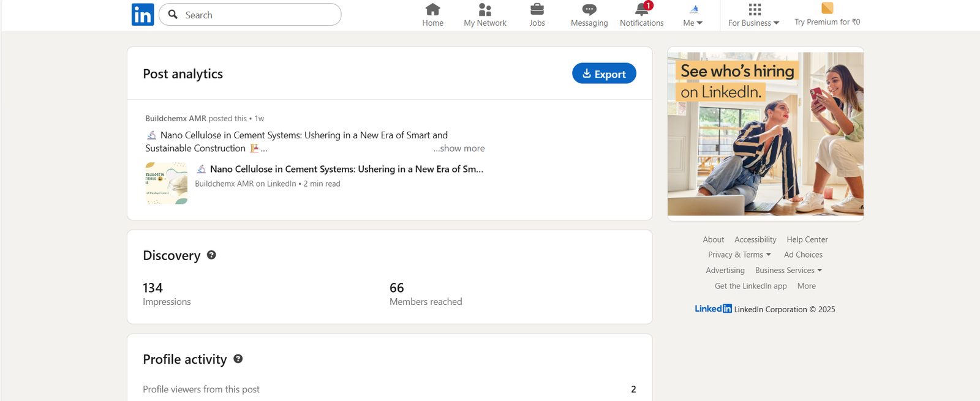Click the See who's hiring ad banner
Image resolution: width=980 pixels, height=401 pixels.
point(766,133)
